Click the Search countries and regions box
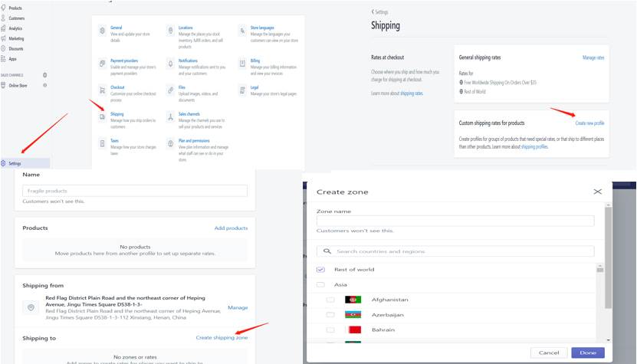 [455, 251]
